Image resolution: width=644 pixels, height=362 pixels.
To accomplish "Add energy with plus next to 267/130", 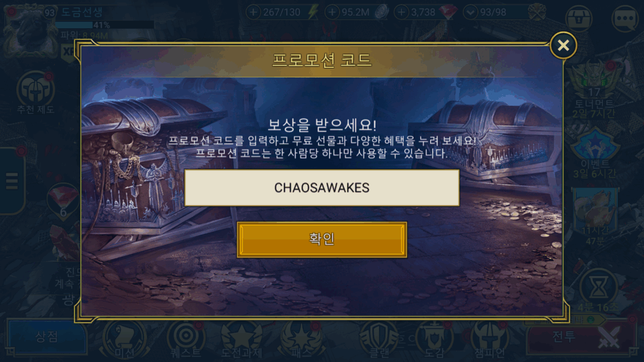I will click(x=253, y=13).
